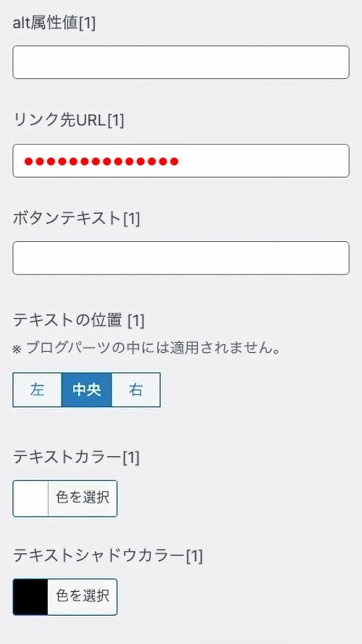The width and height of the screenshot is (362, 644).
Task: Click the alt属性値[1] label
Action: (x=54, y=23)
